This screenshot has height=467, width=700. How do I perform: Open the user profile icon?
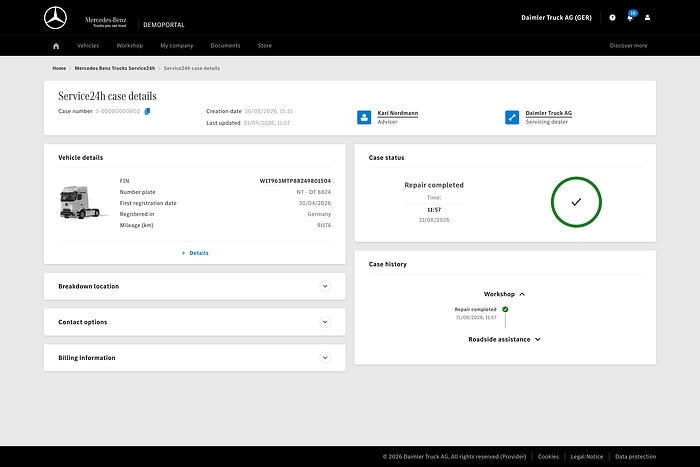pos(647,17)
